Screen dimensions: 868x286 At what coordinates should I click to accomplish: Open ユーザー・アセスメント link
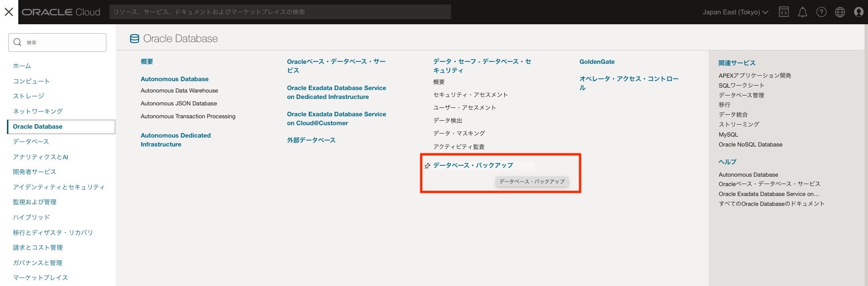click(465, 108)
